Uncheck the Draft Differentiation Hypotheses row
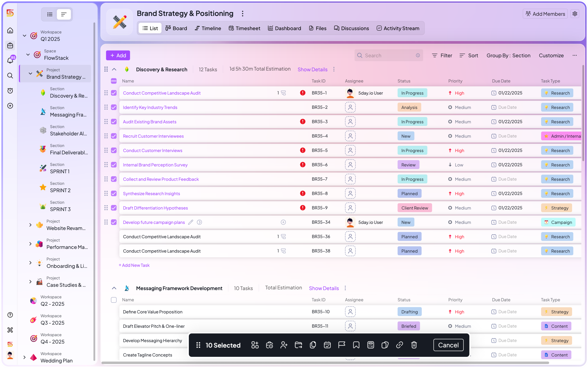Screen dimensions: 588x368 114,208
